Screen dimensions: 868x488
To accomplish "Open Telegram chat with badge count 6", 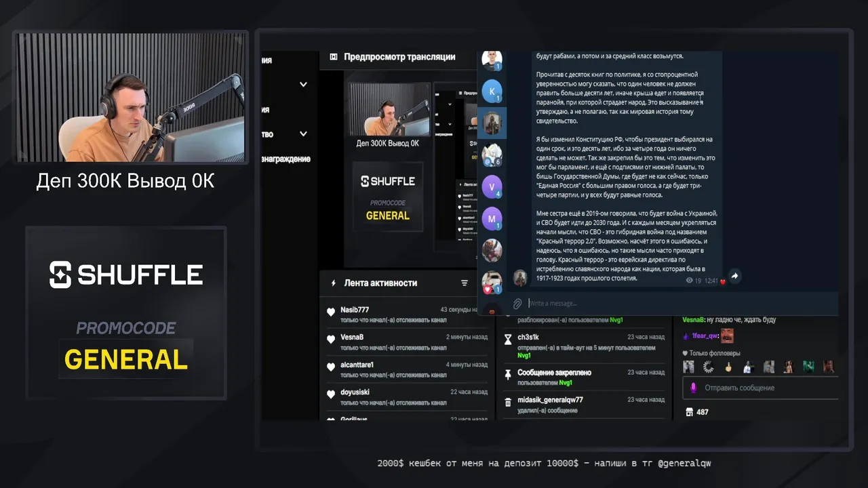I will click(x=492, y=154).
